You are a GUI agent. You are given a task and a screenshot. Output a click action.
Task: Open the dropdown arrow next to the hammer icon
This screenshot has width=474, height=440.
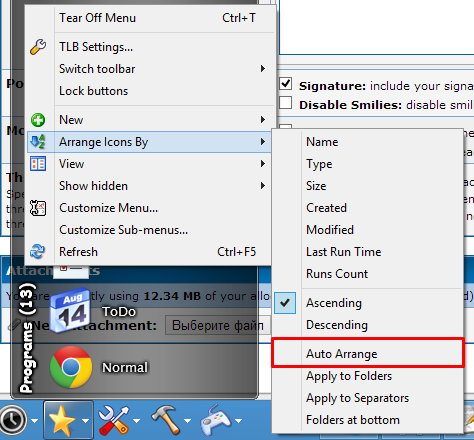point(187,421)
